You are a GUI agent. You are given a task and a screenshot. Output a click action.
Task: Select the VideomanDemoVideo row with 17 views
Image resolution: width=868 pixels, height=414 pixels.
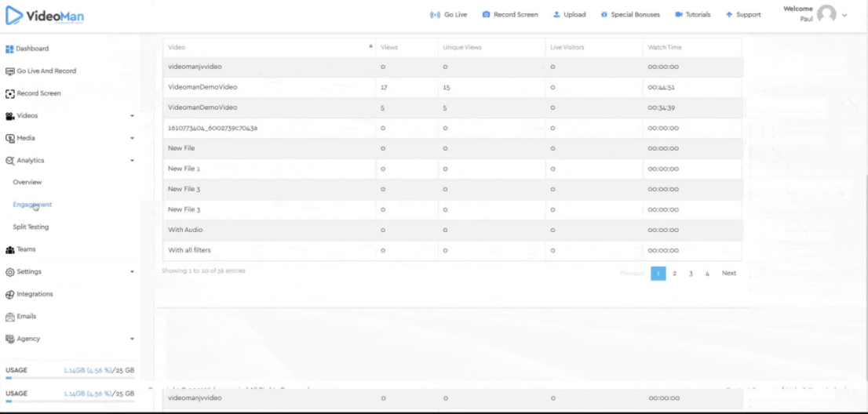pyautogui.click(x=452, y=87)
